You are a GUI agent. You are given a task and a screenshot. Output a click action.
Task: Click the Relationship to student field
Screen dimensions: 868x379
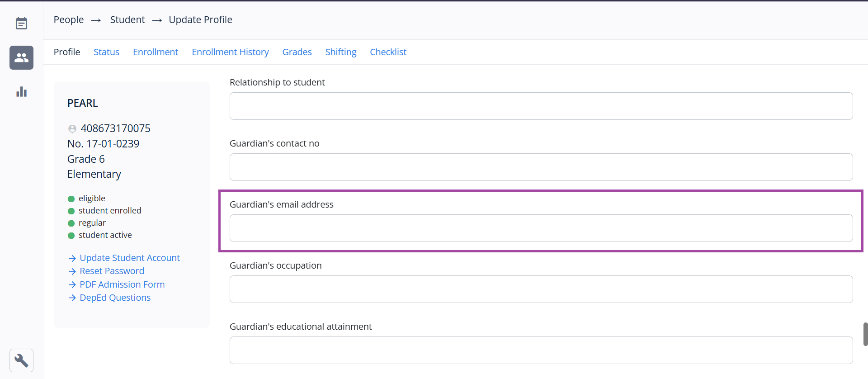coord(541,106)
